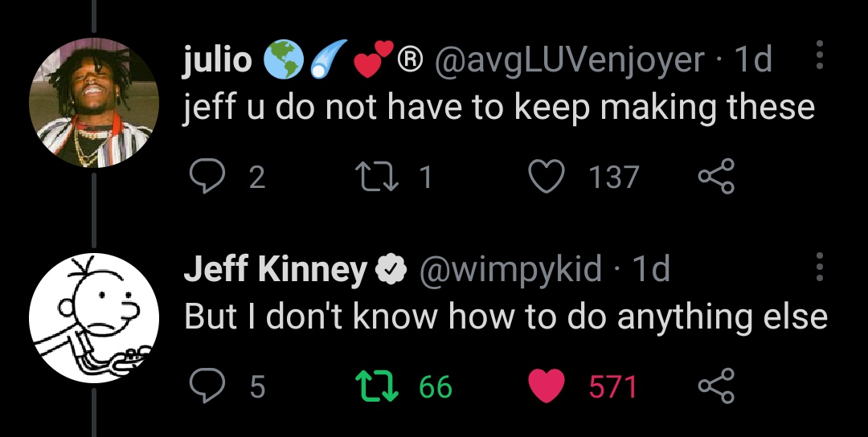This screenshot has height=437, width=868.
Task: Open Jeff Kinney's profile avatar
Action: pyautogui.click(x=94, y=317)
